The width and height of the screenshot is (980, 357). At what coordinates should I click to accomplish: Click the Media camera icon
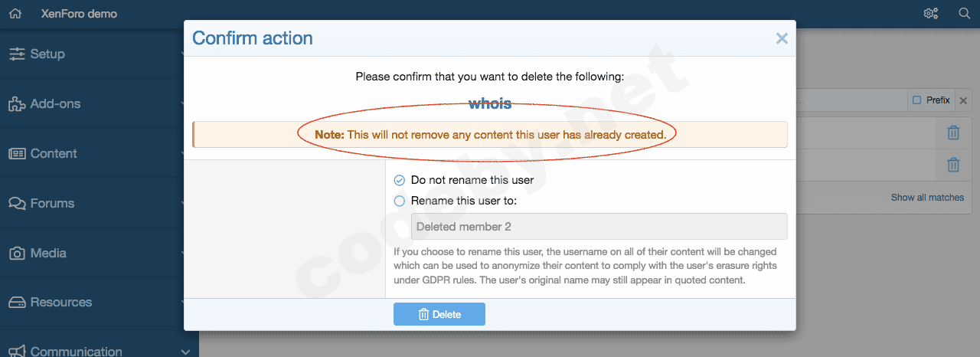point(17,254)
